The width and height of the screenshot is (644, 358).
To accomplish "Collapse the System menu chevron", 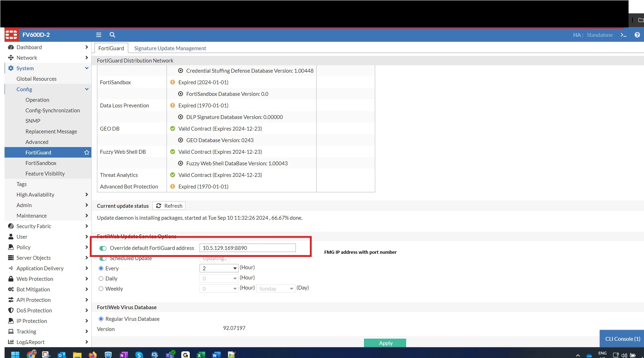I will click(87, 68).
